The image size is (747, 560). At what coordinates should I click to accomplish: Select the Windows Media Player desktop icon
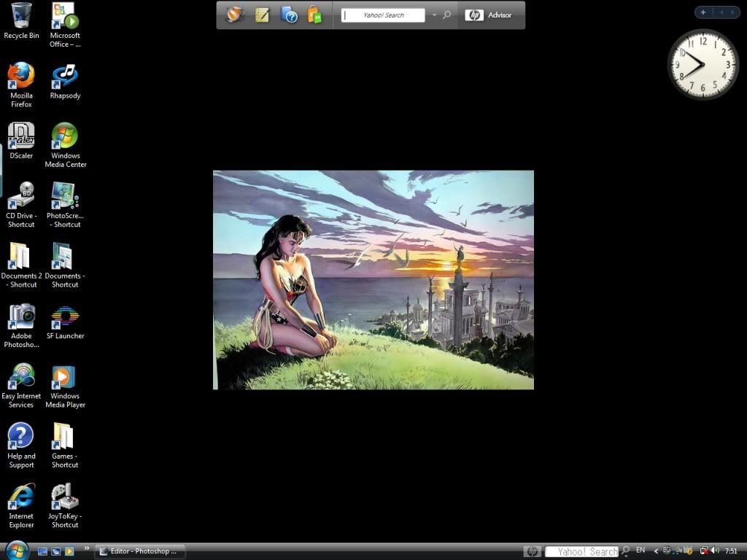pyautogui.click(x=65, y=386)
